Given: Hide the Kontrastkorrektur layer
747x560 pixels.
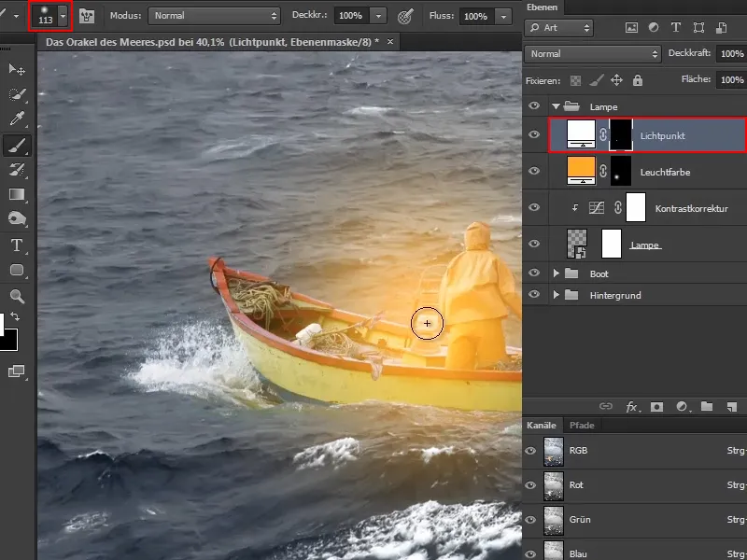Looking at the screenshot, I should tap(534, 207).
